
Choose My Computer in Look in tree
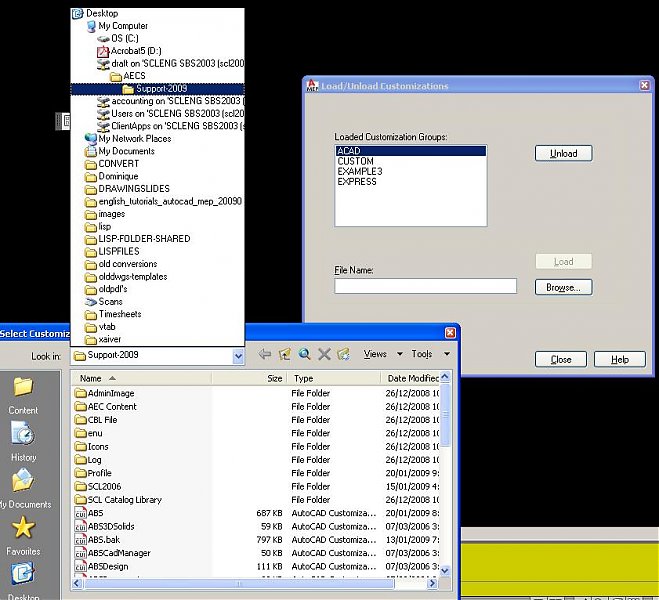(117, 26)
